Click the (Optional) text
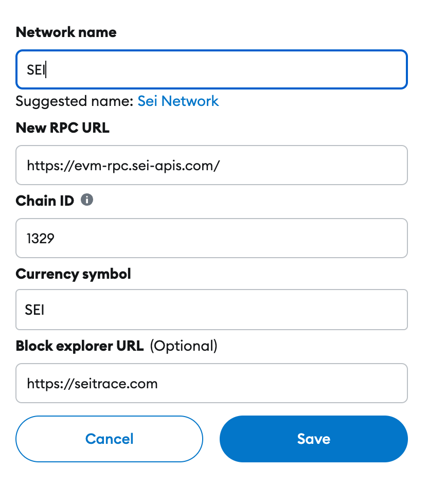 tap(184, 346)
